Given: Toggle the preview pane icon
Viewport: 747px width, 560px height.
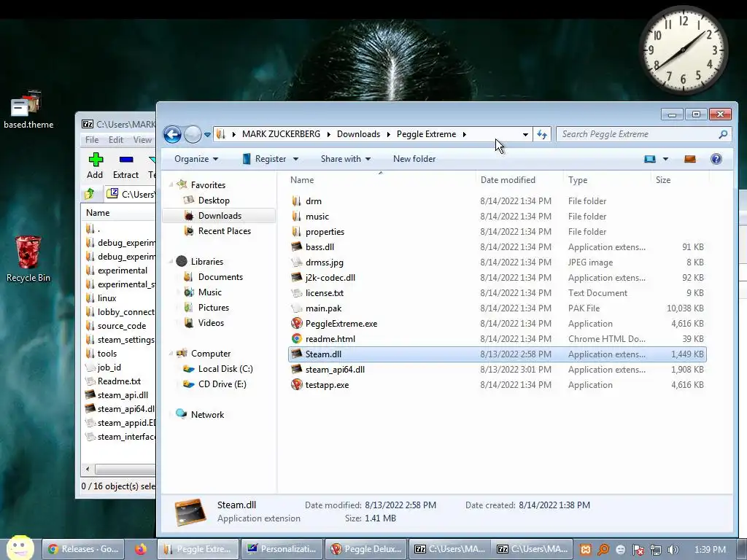Looking at the screenshot, I should [690, 159].
